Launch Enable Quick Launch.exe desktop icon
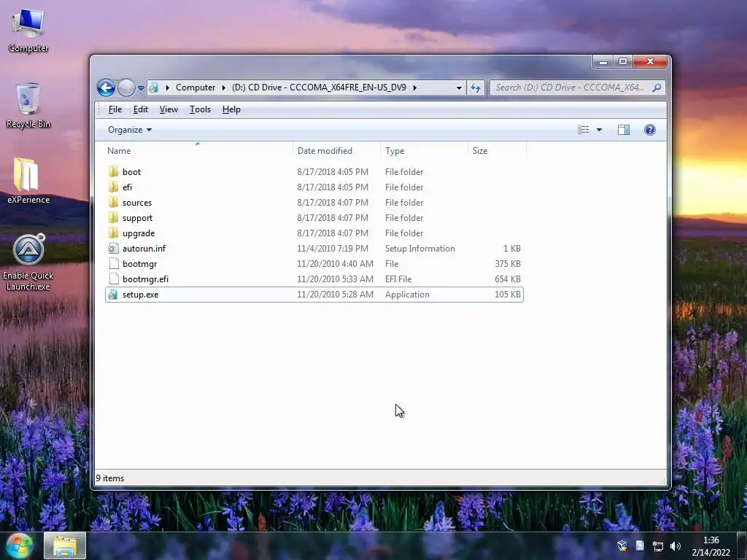 click(x=28, y=262)
